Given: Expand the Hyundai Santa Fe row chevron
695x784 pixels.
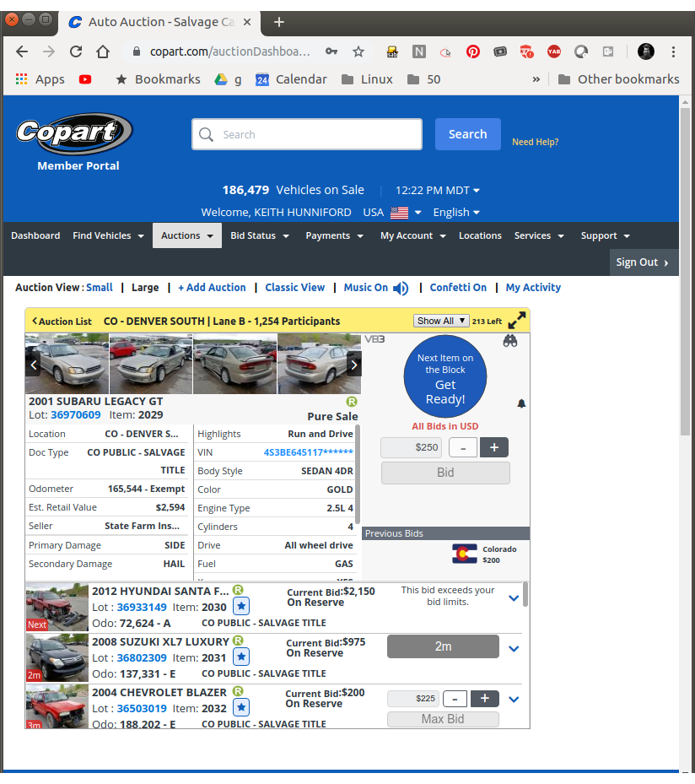Looking at the screenshot, I should (513, 598).
